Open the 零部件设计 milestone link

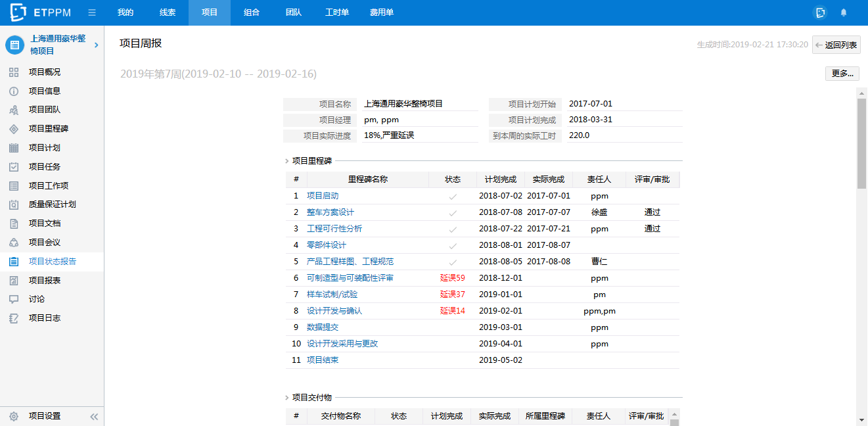[327, 245]
